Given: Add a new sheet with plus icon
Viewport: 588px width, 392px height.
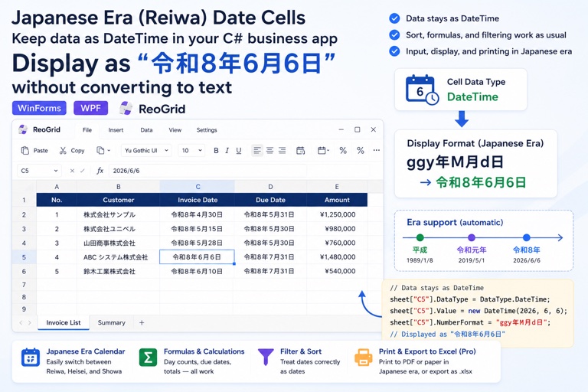Looking at the screenshot, I should point(142,322).
